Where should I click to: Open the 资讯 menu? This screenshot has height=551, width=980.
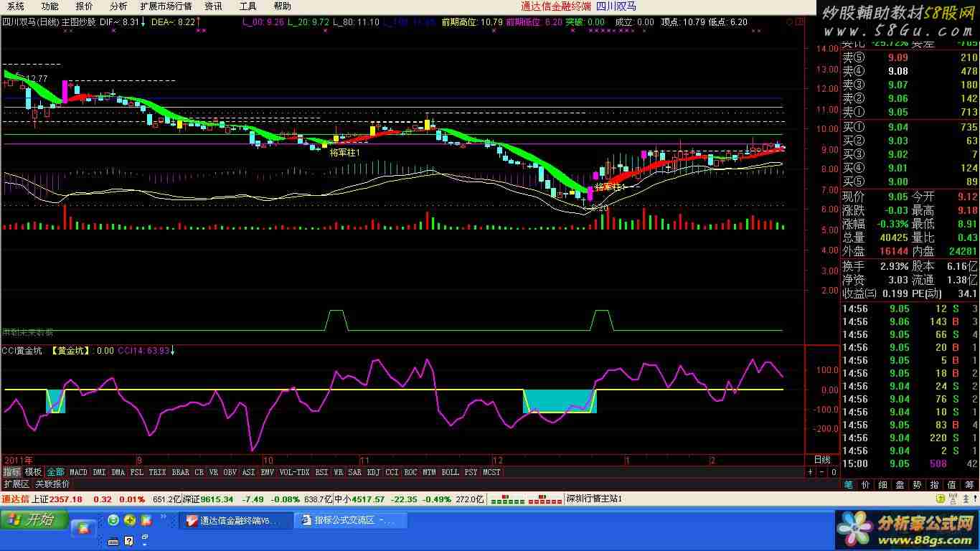213,6
